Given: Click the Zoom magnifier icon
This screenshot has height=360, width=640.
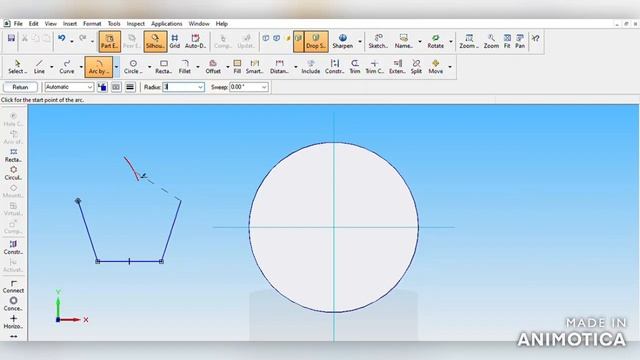Looking at the screenshot, I should pos(491,42).
